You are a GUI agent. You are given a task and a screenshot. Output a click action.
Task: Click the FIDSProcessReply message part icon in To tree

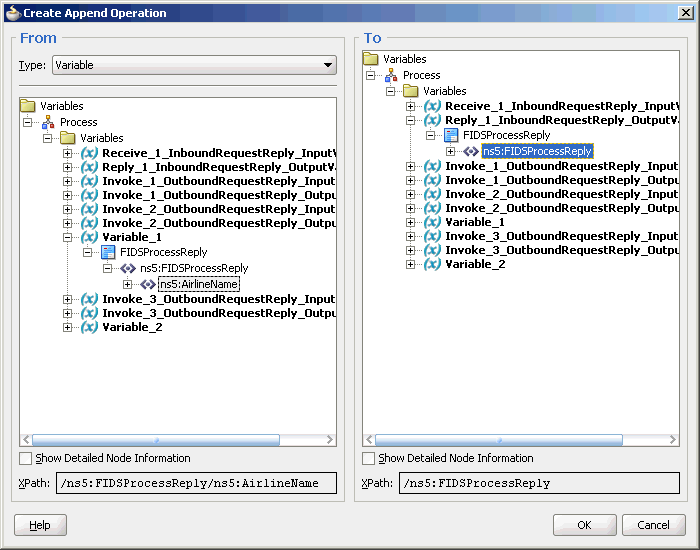[451, 135]
